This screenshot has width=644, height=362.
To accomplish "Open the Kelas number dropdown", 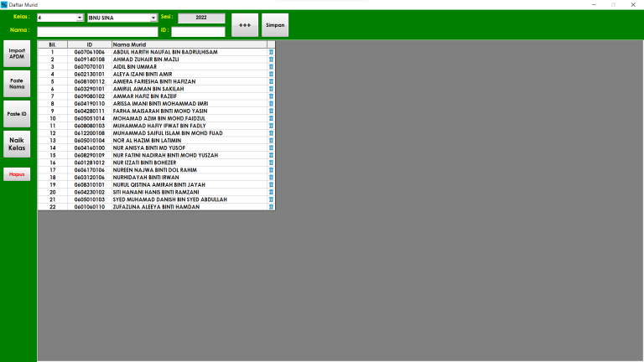I will 80,18.
